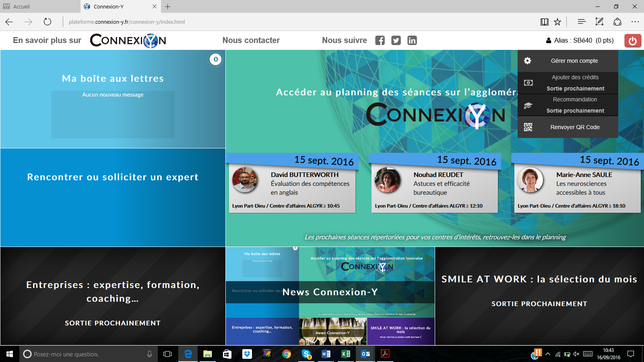Screen dimensions: 644x362
Task: Open the Windows Store taskbar icon
Action: click(x=227, y=354)
